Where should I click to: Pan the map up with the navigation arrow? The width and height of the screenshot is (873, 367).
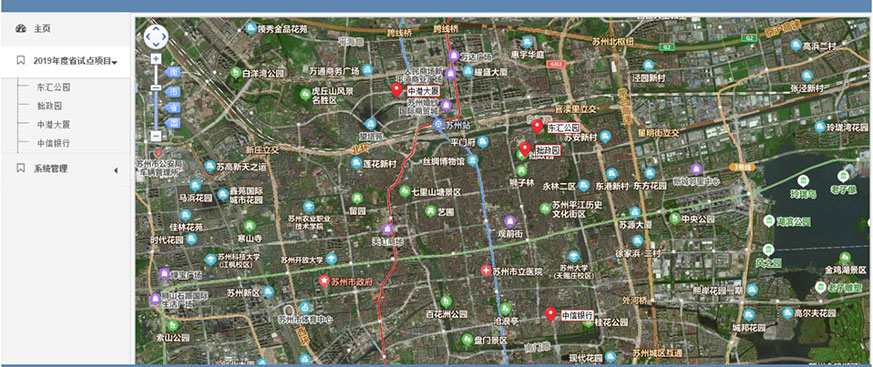(156, 28)
